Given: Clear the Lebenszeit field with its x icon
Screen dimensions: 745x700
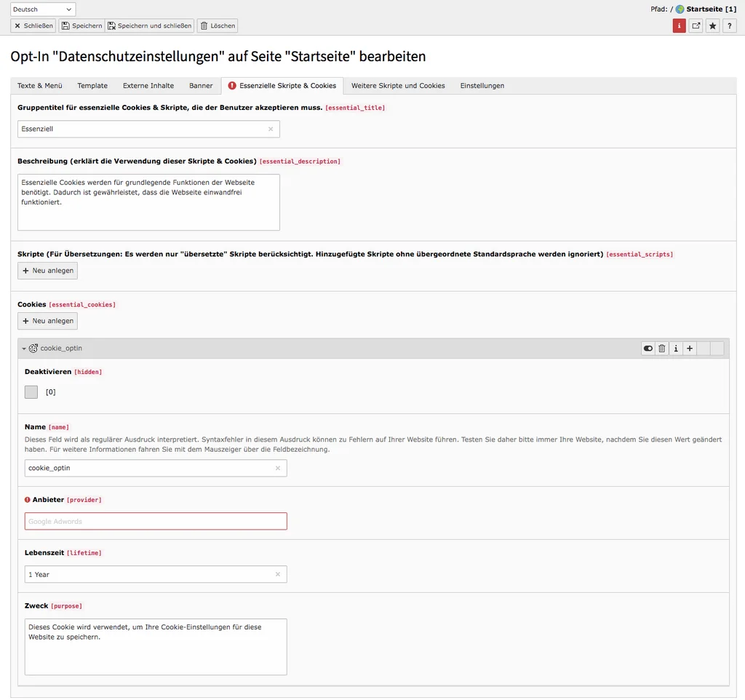Looking at the screenshot, I should point(277,574).
